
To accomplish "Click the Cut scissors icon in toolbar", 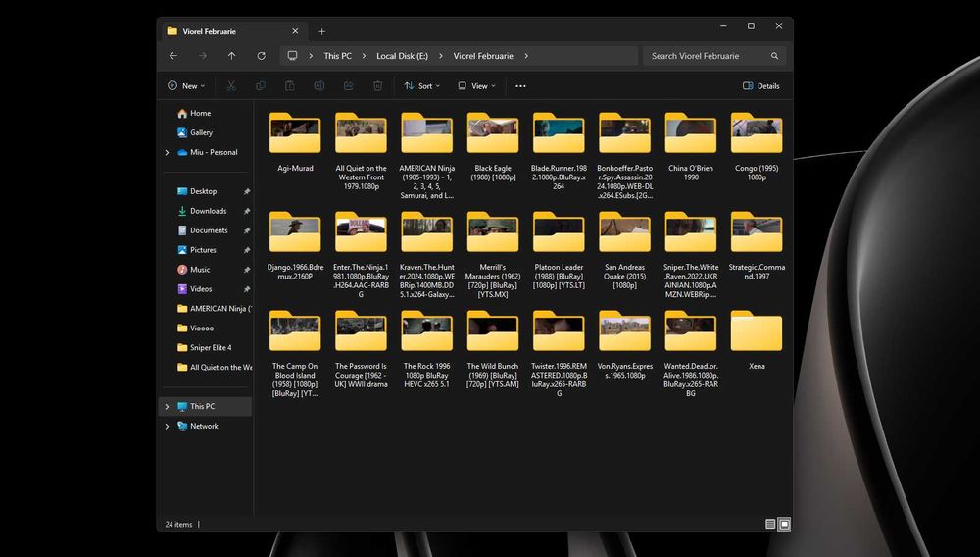I will pos(231,86).
